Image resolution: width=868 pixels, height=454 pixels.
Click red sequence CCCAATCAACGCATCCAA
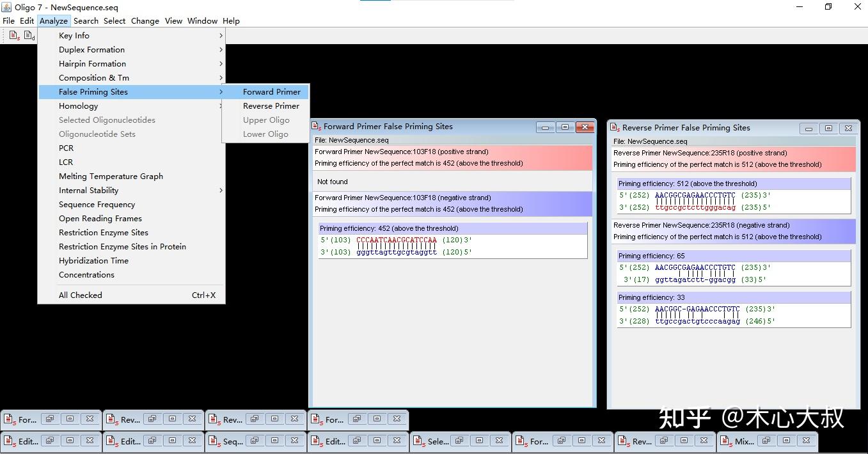(x=397, y=240)
